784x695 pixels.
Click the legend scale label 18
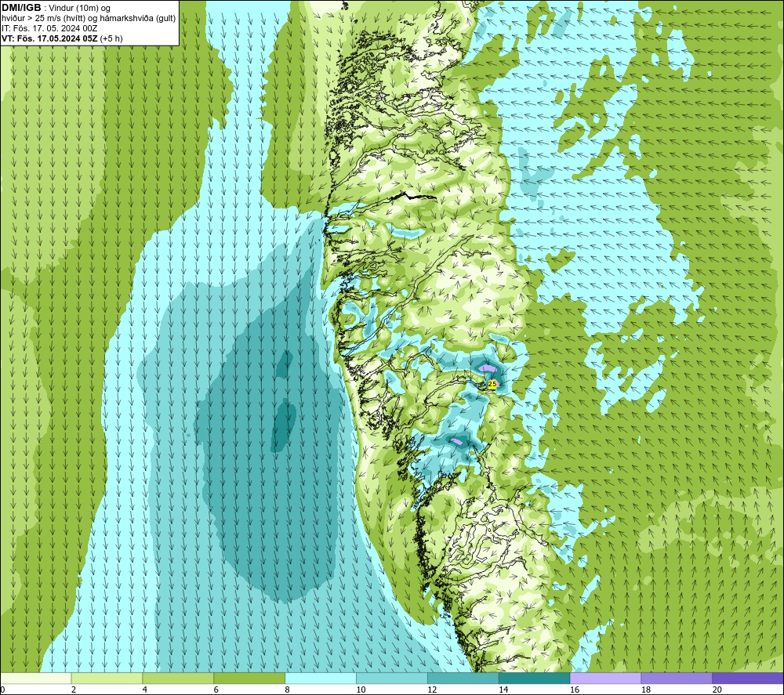point(645,690)
